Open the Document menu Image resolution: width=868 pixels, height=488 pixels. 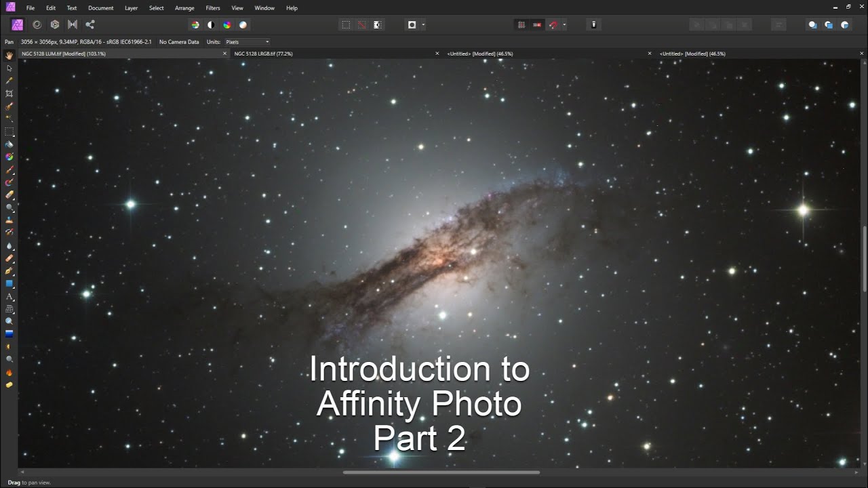(x=100, y=8)
